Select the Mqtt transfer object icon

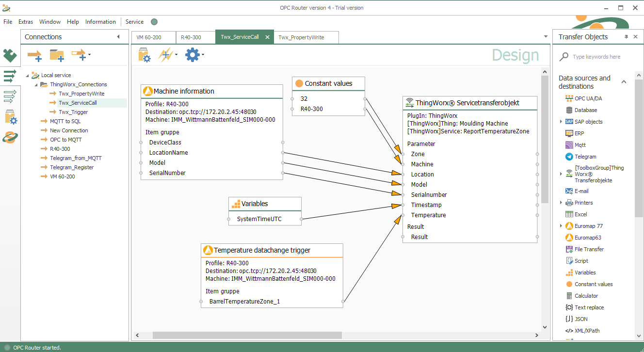click(x=569, y=145)
